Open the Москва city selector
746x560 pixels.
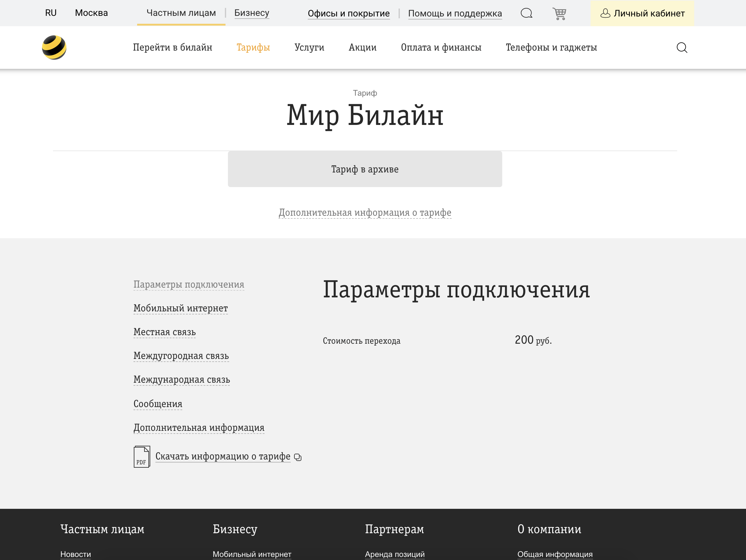91,13
